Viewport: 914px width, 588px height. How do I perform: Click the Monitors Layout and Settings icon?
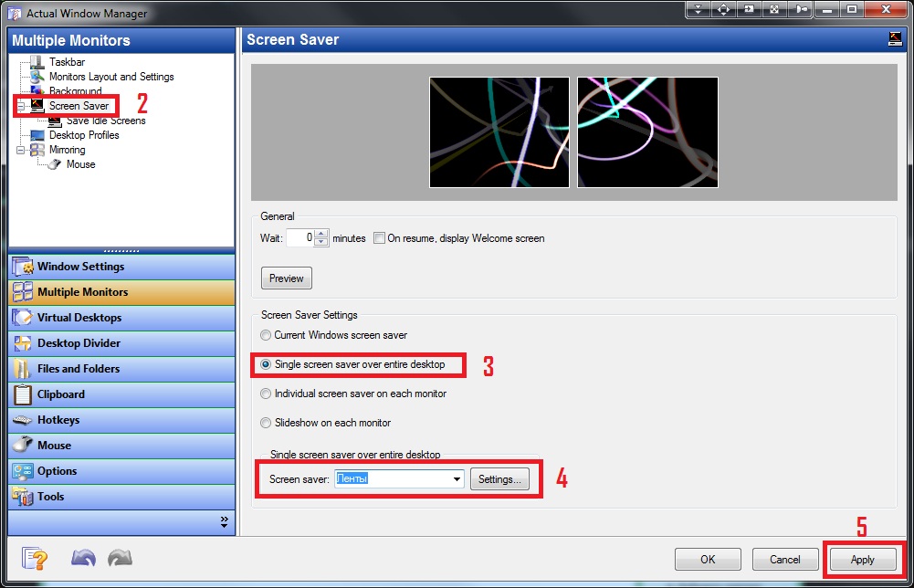(37, 77)
